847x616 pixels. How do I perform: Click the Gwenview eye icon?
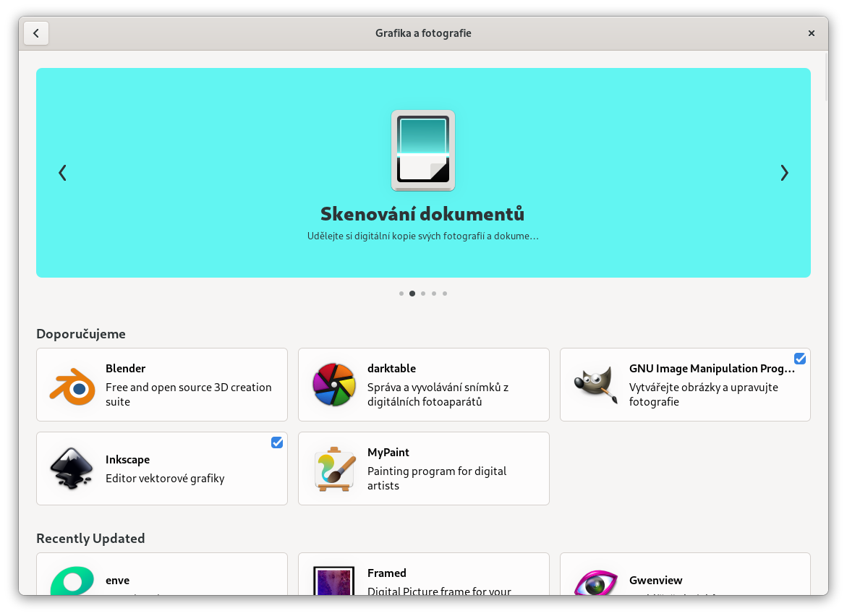(x=595, y=583)
